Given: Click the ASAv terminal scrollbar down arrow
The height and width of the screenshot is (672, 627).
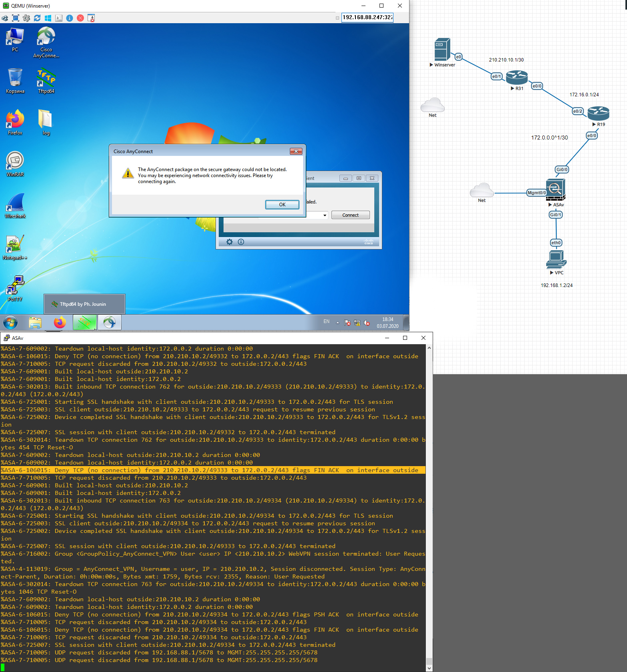Looking at the screenshot, I should 429,668.
